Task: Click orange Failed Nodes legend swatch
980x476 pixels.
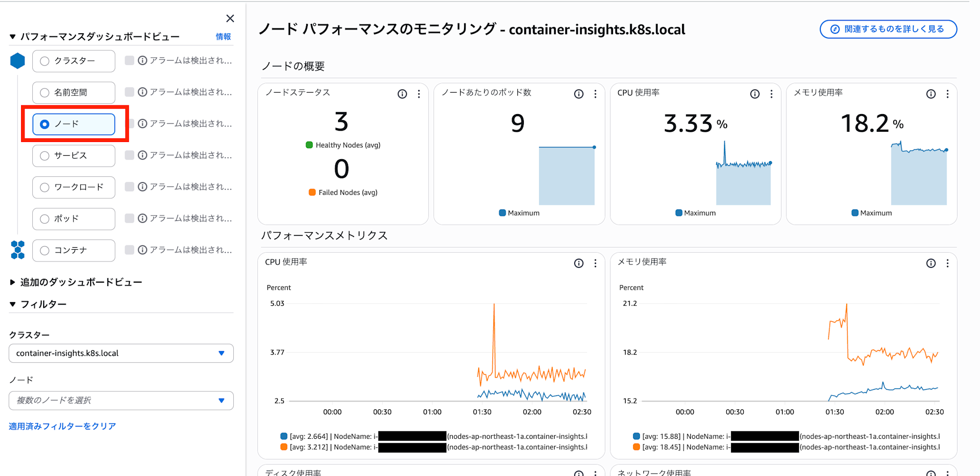Action: [x=312, y=192]
